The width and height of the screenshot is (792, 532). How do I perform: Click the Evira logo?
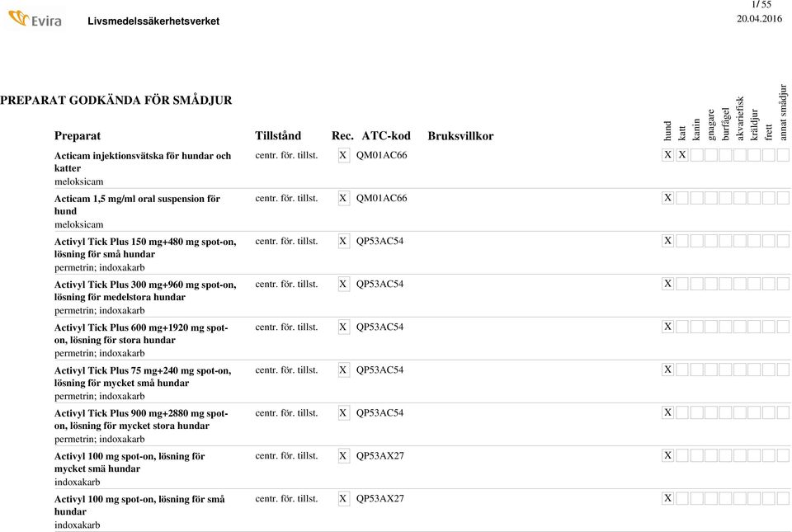tap(35, 18)
